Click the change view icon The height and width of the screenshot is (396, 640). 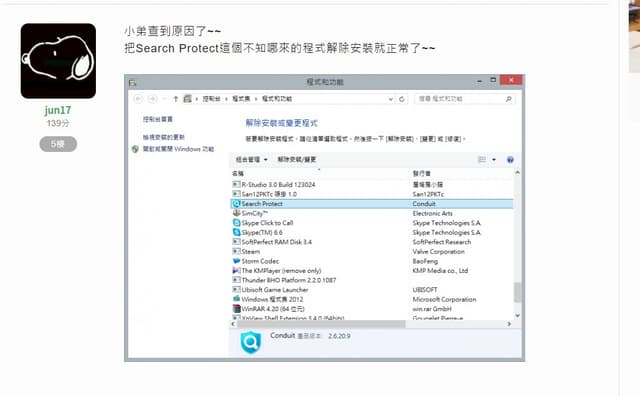pos(482,160)
